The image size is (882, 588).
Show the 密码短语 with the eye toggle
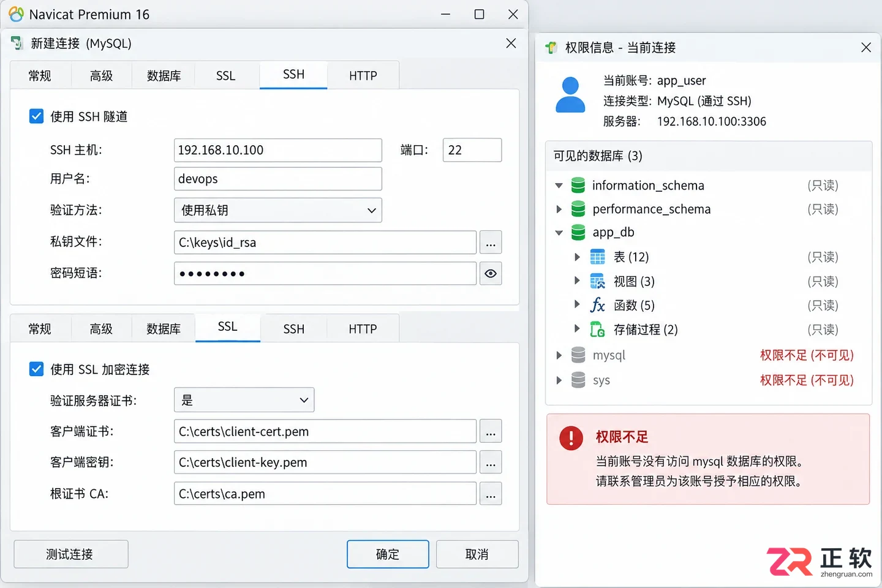[x=491, y=274]
